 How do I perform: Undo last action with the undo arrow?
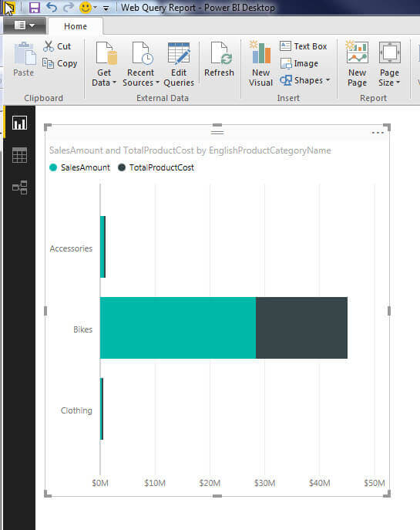51,7
